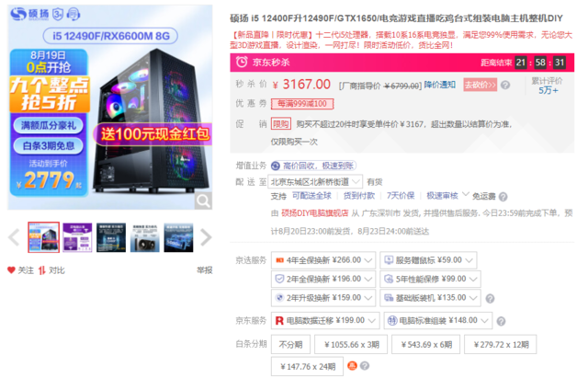
Task: Click 高价回收 recycle icon
Action: point(276,166)
